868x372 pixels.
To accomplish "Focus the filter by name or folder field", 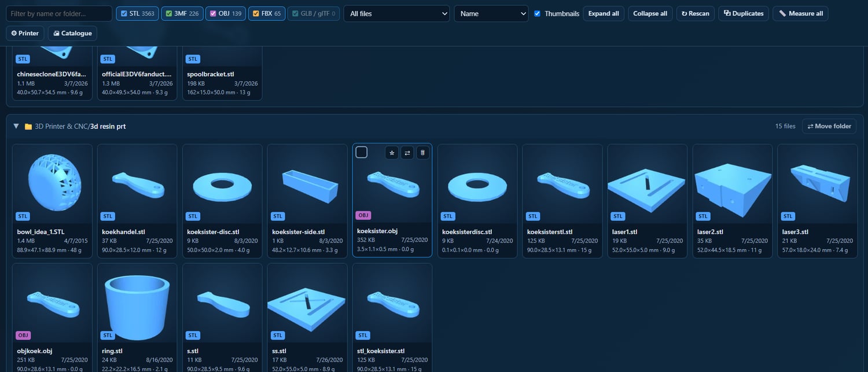I will tap(59, 13).
